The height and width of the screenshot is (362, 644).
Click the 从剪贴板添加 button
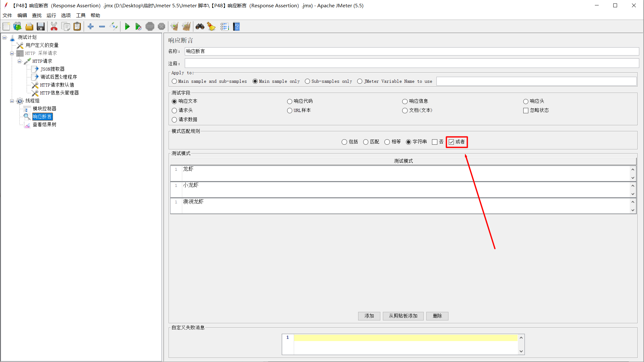coord(403,316)
